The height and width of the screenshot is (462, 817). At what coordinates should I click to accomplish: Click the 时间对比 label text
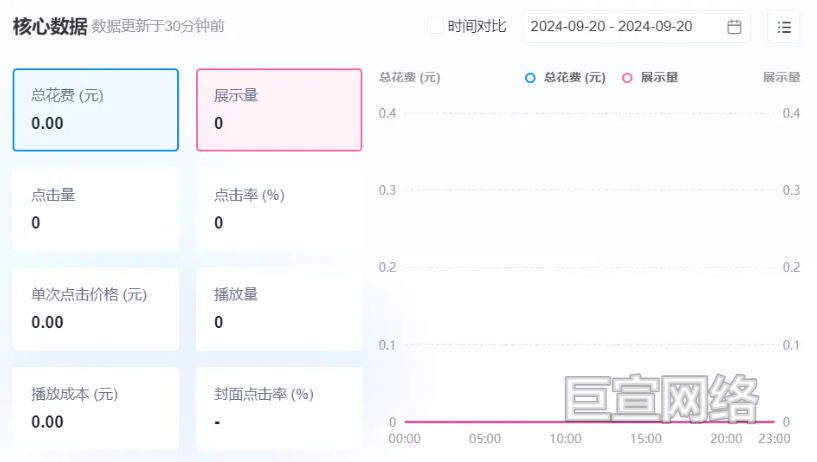click(x=477, y=26)
